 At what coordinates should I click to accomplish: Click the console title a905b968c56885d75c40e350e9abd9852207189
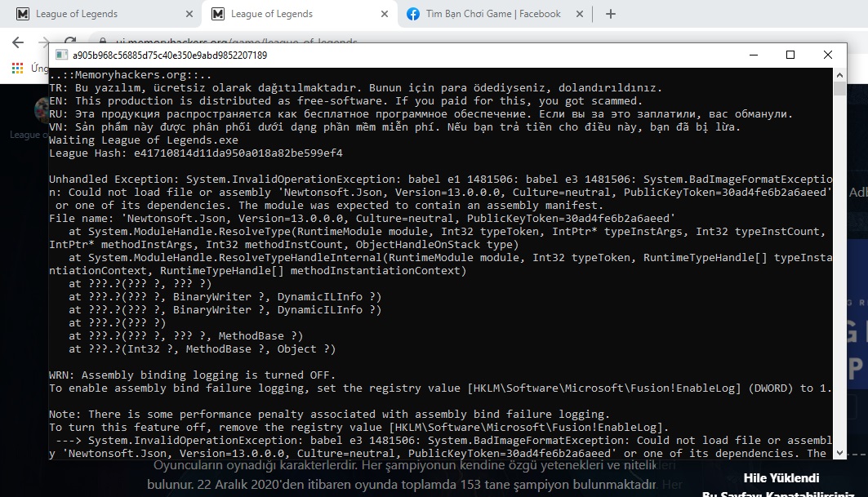[170, 55]
